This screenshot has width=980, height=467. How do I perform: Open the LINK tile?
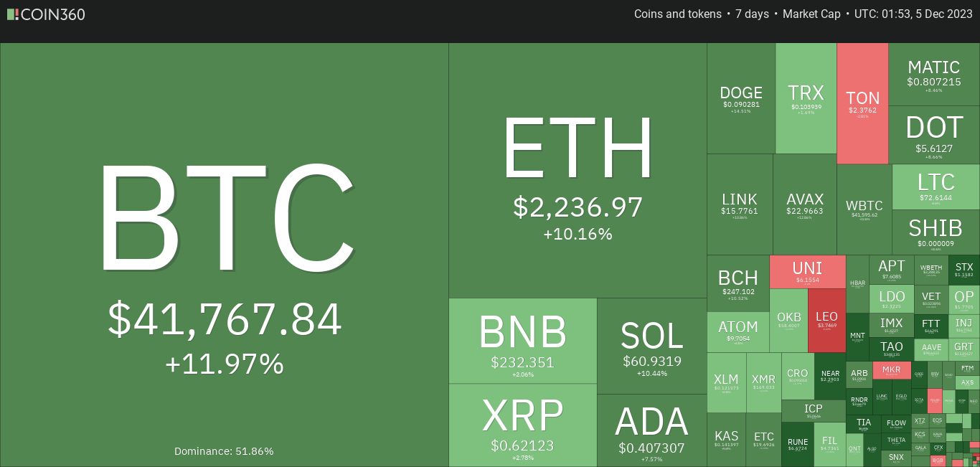740,204
